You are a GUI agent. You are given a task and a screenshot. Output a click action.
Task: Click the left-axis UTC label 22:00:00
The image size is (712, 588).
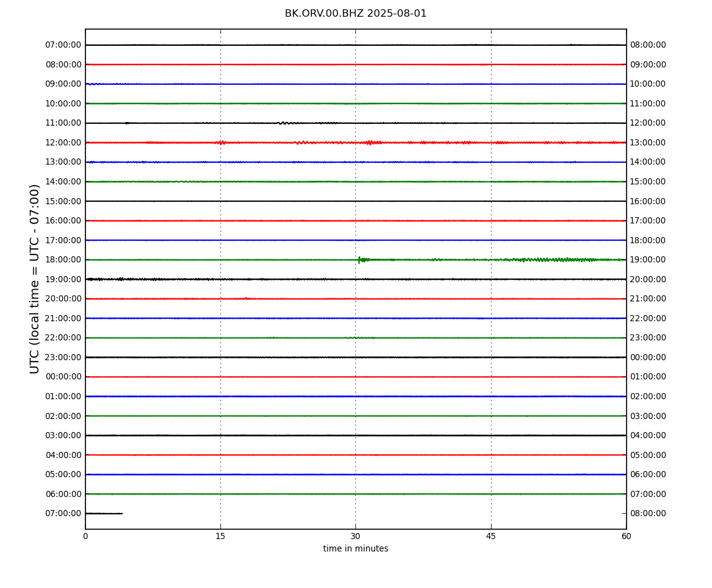click(63, 338)
